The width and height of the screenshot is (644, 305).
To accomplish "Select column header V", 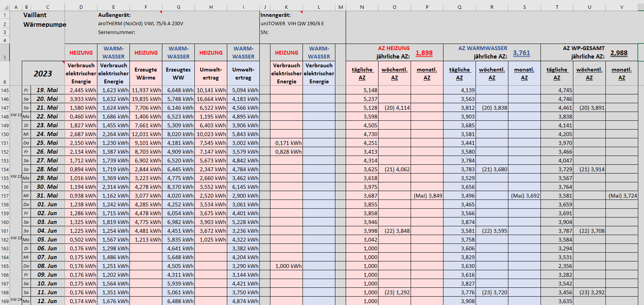I will pos(621,7).
